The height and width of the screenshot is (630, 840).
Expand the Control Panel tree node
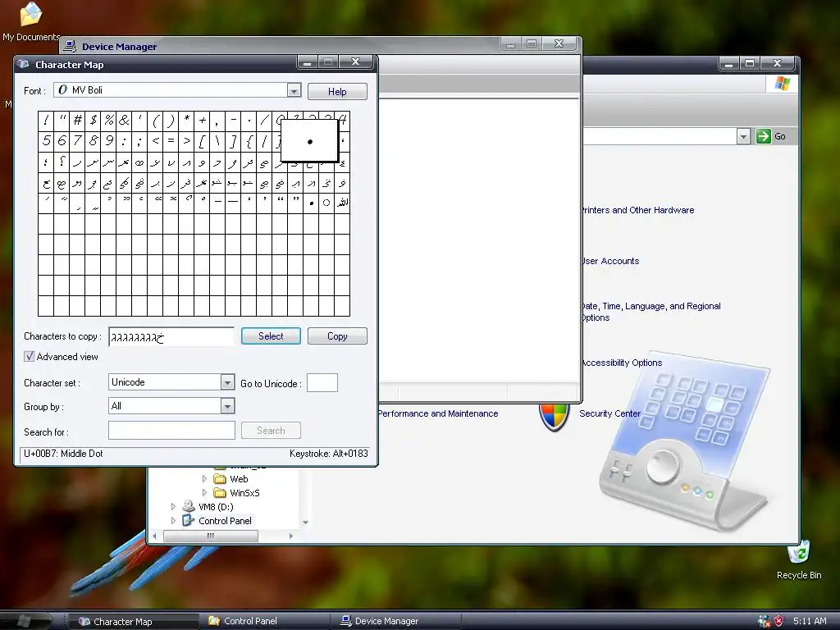point(173,520)
